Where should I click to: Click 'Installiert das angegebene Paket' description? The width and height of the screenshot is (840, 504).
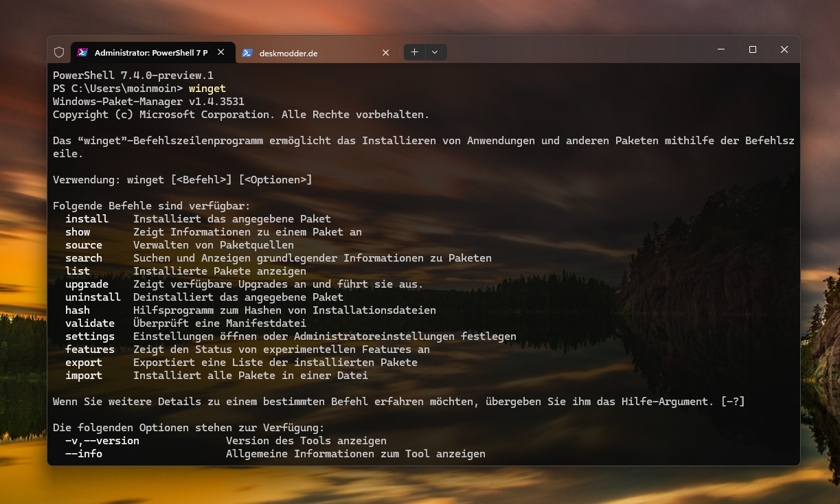pyautogui.click(x=232, y=219)
